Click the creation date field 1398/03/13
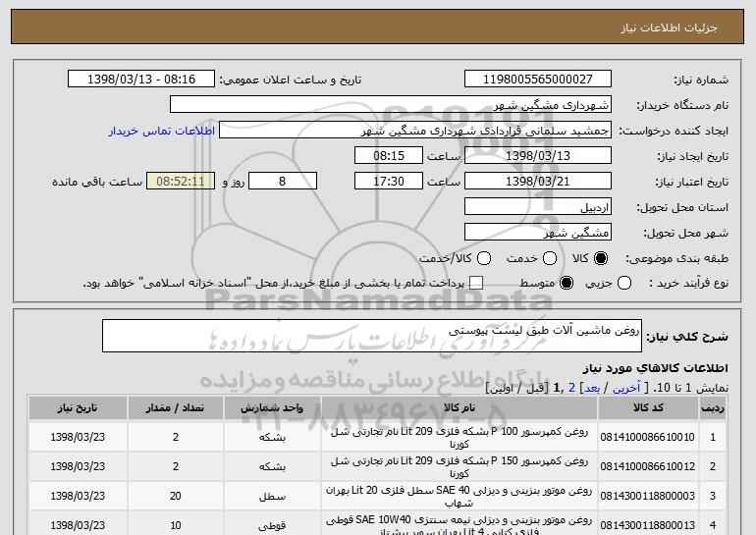 click(538, 156)
